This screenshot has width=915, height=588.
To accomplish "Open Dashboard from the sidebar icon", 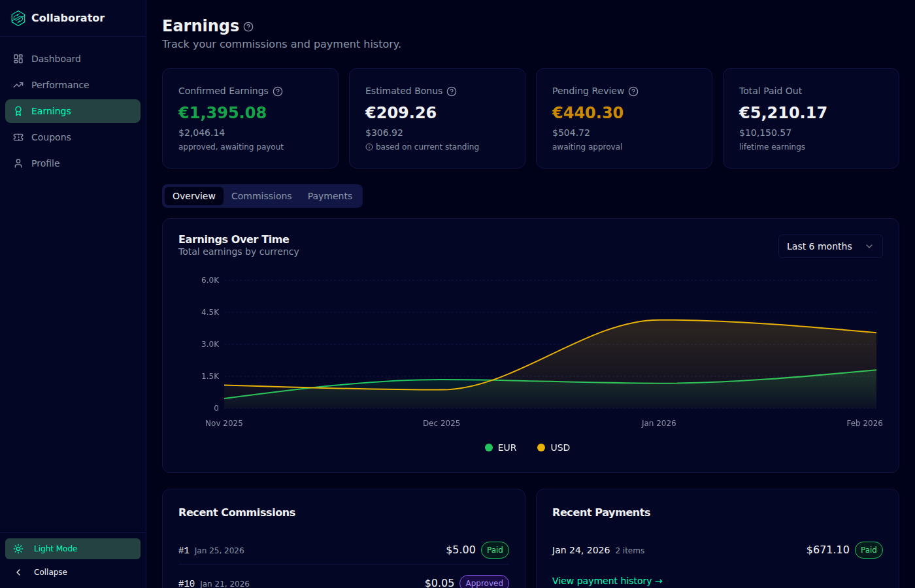I will pyautogui.click(x=18, y=59).
